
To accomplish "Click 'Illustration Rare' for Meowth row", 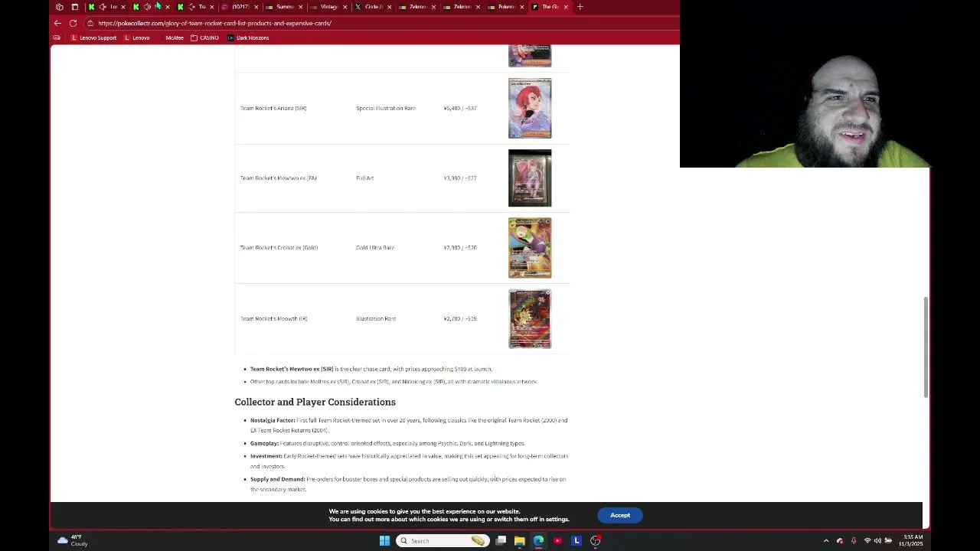I will [x=376, y=318].
